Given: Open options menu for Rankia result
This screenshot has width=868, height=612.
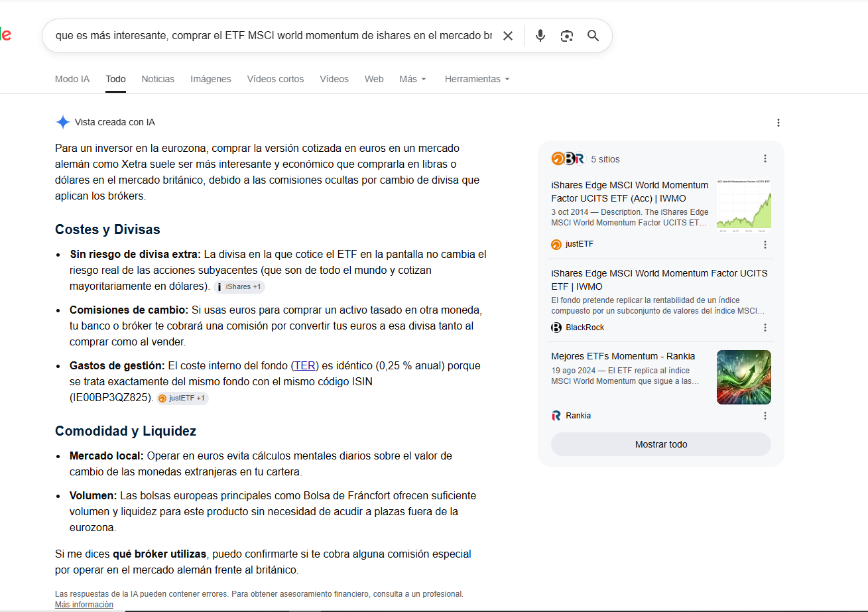Looking at the screenshot, I should [x=765, y=416].
